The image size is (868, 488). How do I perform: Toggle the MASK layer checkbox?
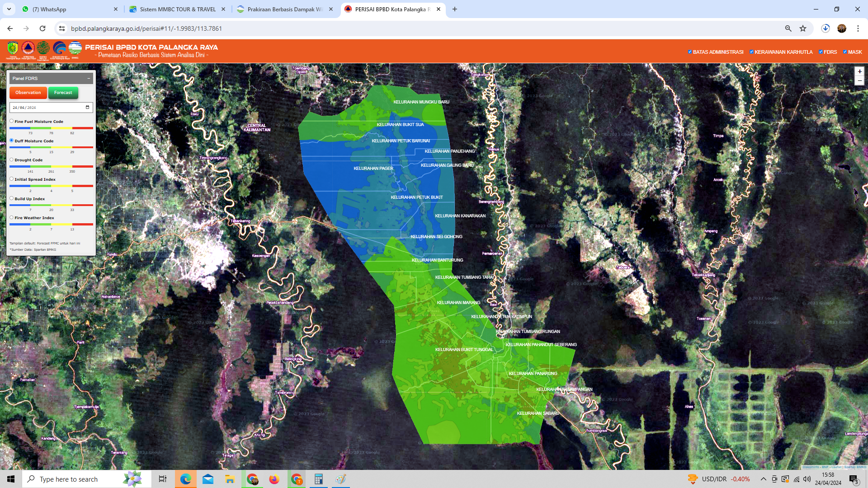click(845, 52)
